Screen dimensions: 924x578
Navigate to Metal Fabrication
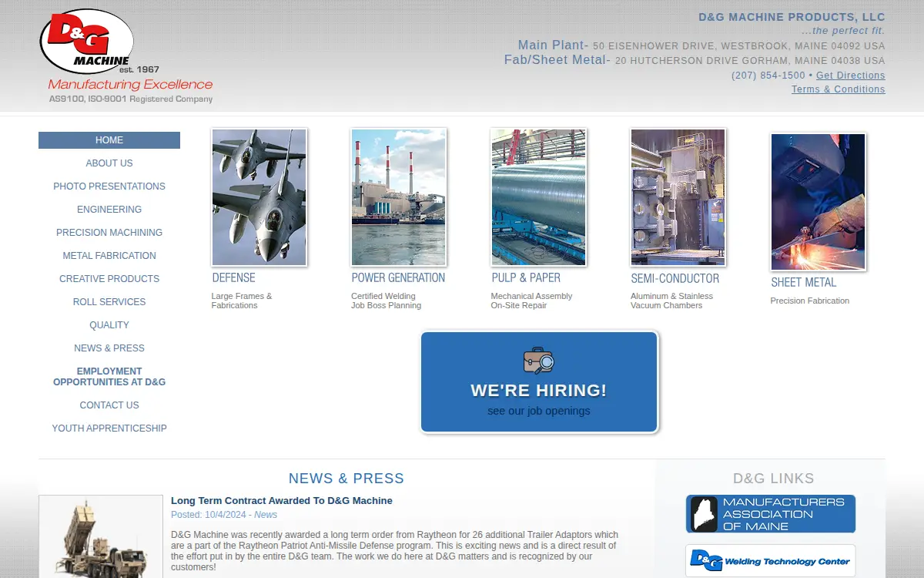(x=109, y=256)
